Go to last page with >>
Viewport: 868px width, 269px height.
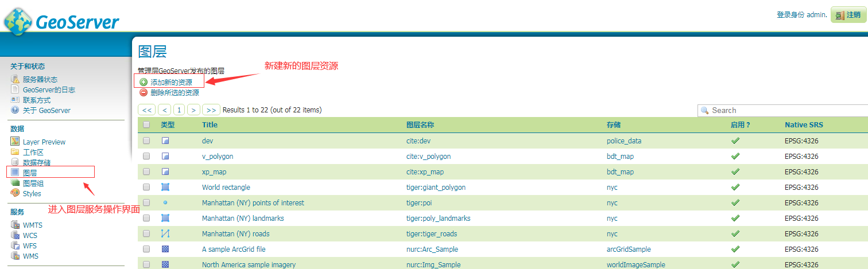[x=212, y=110]
